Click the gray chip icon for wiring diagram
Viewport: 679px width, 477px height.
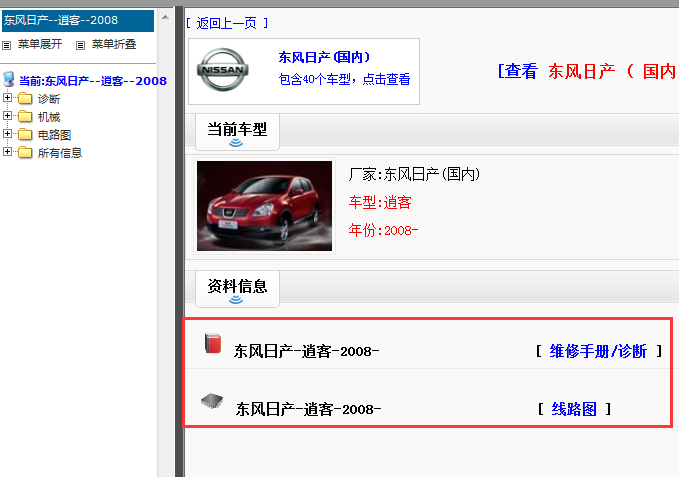pyautogui.click(x=212, y=401)
